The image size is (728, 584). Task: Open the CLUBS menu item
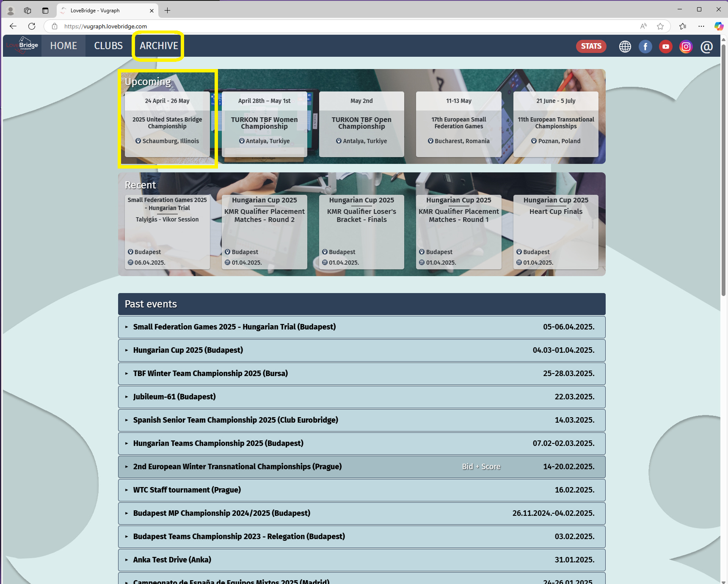[108, 46]
